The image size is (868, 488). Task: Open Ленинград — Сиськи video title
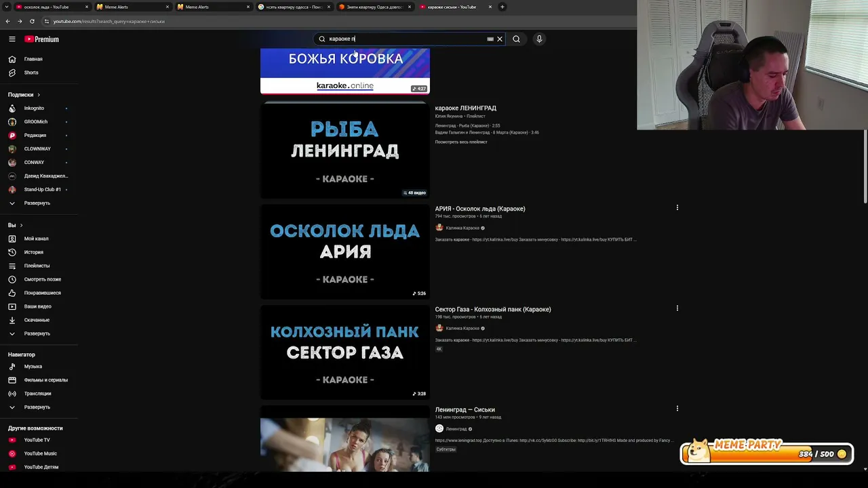tap(465, 410)
